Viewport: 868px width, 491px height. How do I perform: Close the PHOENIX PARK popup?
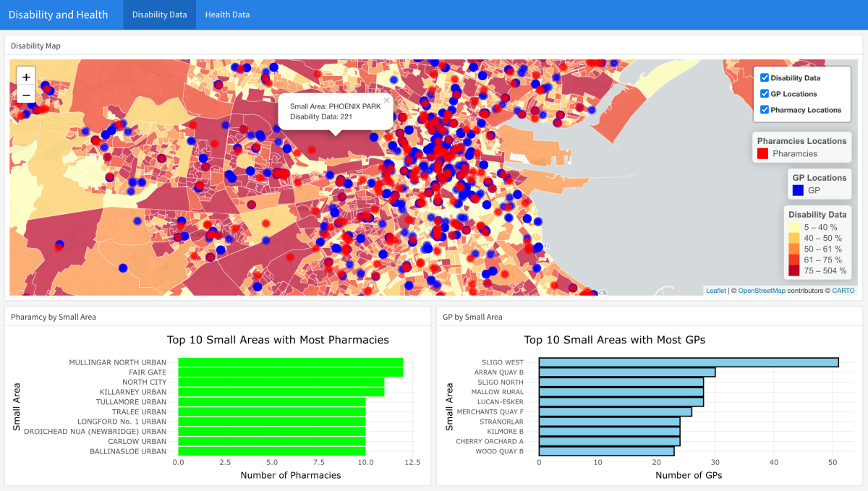386,100
